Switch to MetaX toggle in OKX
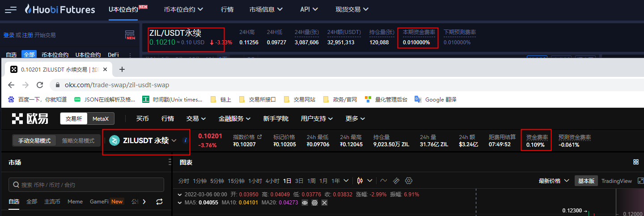Viewport: 644px width, 216px height. (101, 119)
